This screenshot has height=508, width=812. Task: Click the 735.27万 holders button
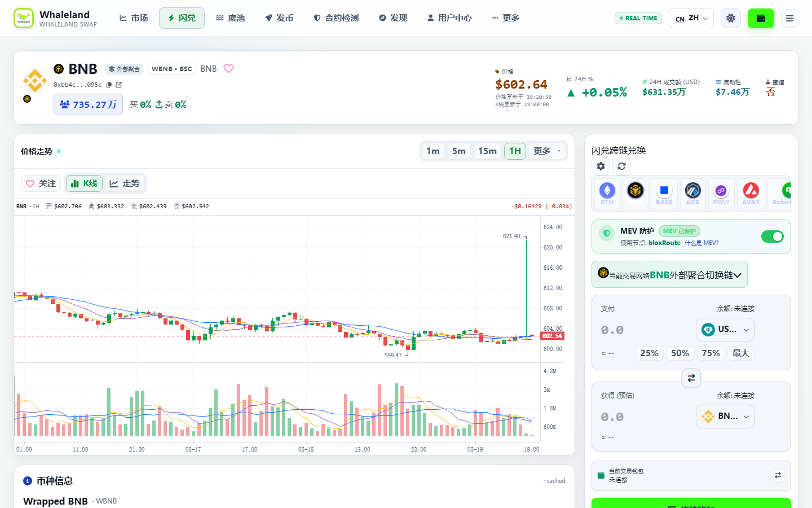[x=88, y=104]
